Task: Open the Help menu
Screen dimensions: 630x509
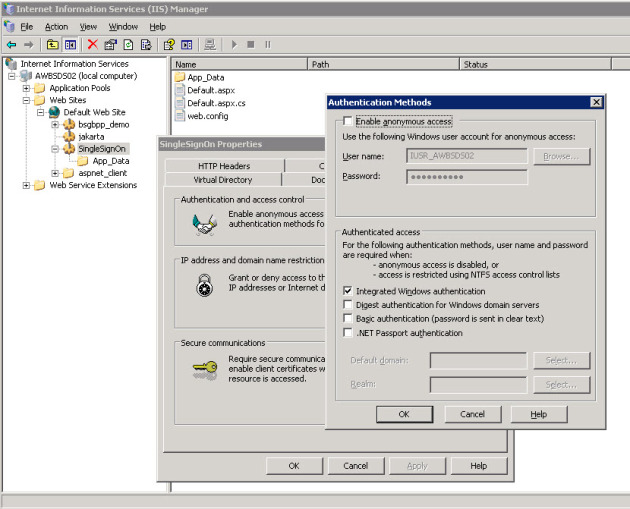Action: (x=158, y=27)
